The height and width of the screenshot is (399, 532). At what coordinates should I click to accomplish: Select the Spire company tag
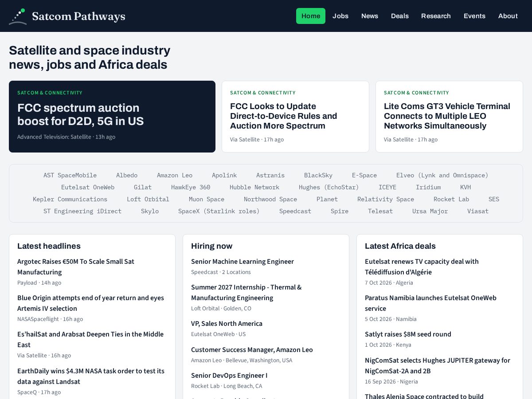point(340,211)
